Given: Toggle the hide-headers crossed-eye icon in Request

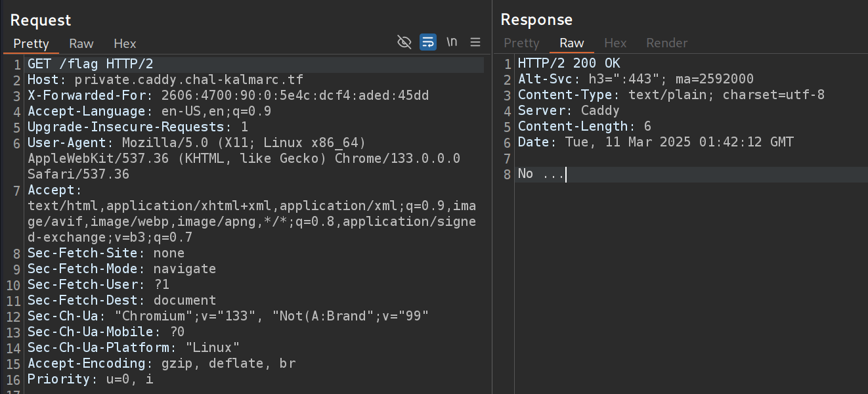Looking at the screenshot, I should point(404,43).
